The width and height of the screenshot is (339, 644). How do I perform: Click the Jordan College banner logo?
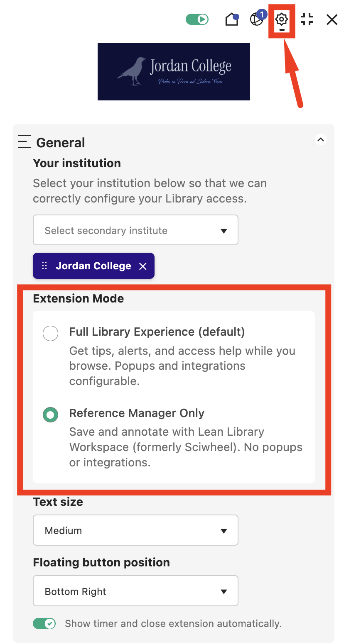[174, 71]
